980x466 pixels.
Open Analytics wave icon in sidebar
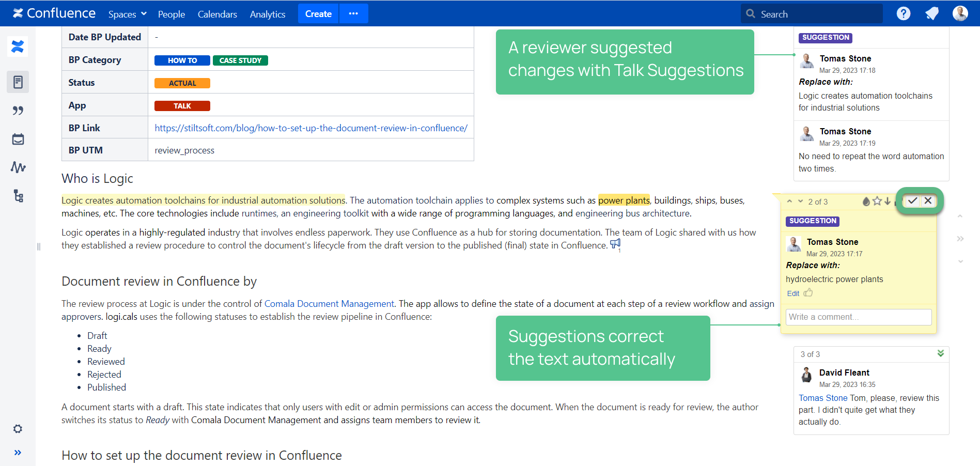[18, 167]
